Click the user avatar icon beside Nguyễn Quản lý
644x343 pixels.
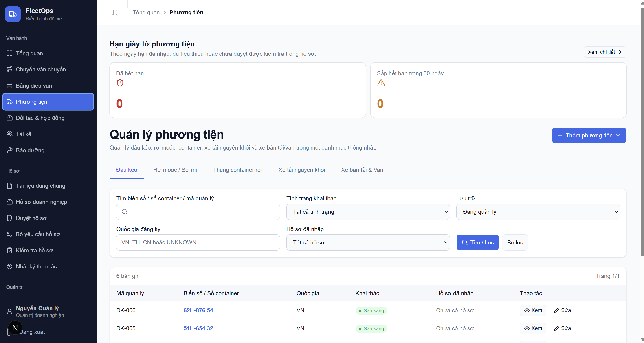pyautogui.click(x=9, y=312)
